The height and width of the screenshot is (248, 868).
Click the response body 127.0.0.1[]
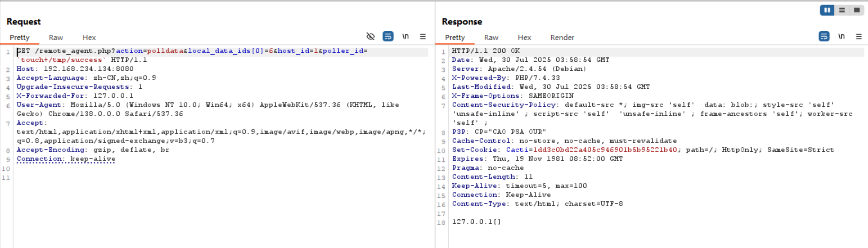(x=476, y=222)
